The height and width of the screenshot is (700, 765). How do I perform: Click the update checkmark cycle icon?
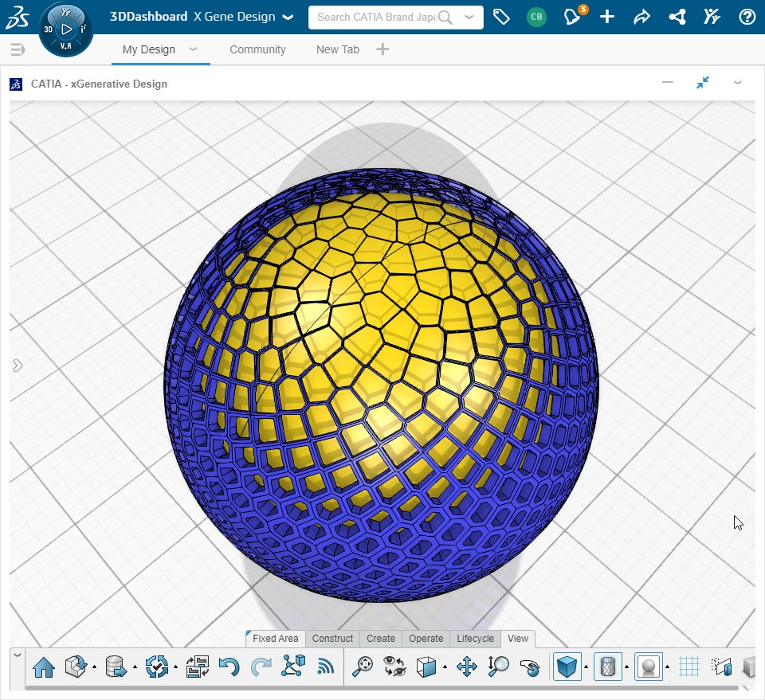pos(157,667)
